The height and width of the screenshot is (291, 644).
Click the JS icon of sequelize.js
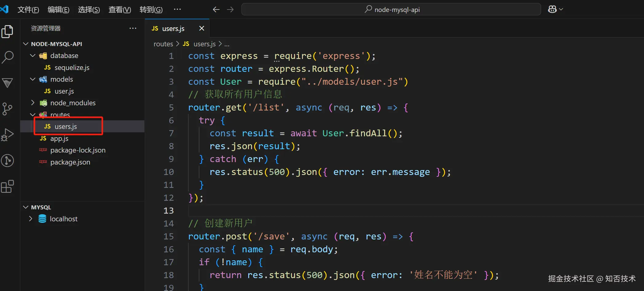pos(47,67)
